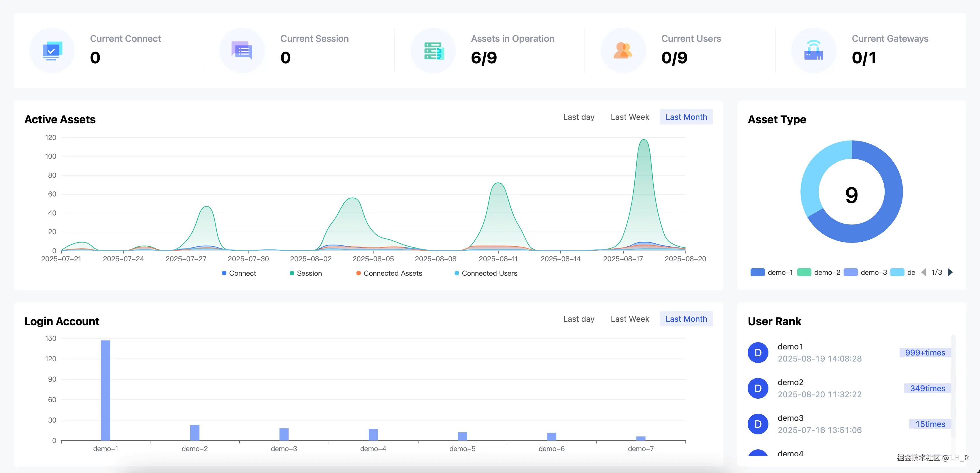Image resolution: width=980 pixels, height=473 pixels.
Task: Click the Current Users people icon
Action: pyautogui.click(x=623, y=51)
